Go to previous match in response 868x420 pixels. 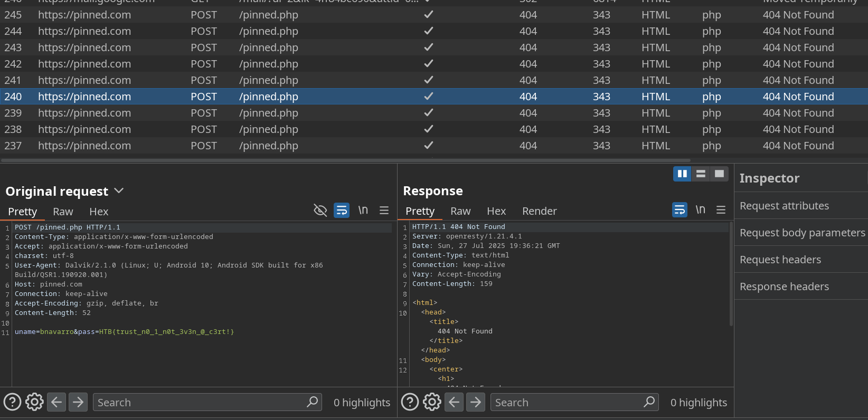click(454, 402)
